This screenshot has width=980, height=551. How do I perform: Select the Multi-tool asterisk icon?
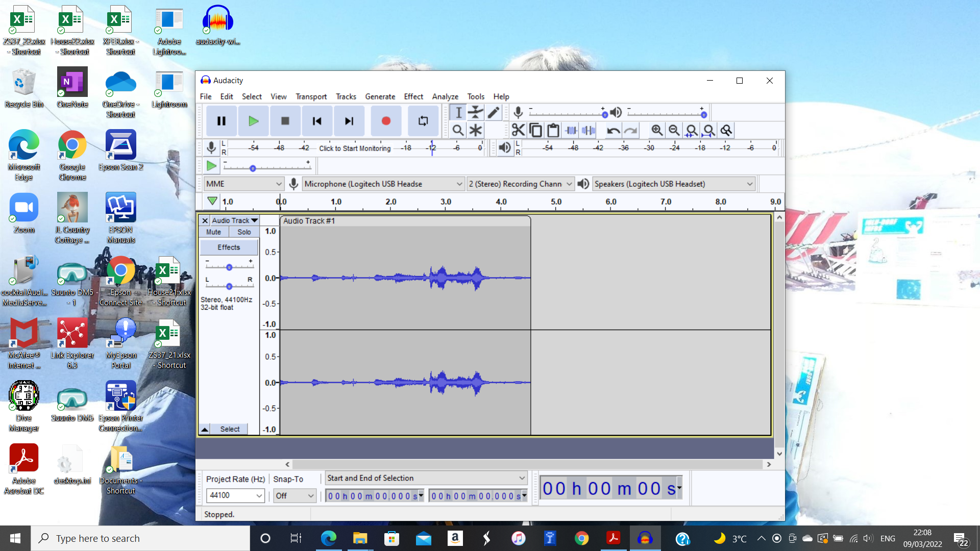tap(476, 131)
